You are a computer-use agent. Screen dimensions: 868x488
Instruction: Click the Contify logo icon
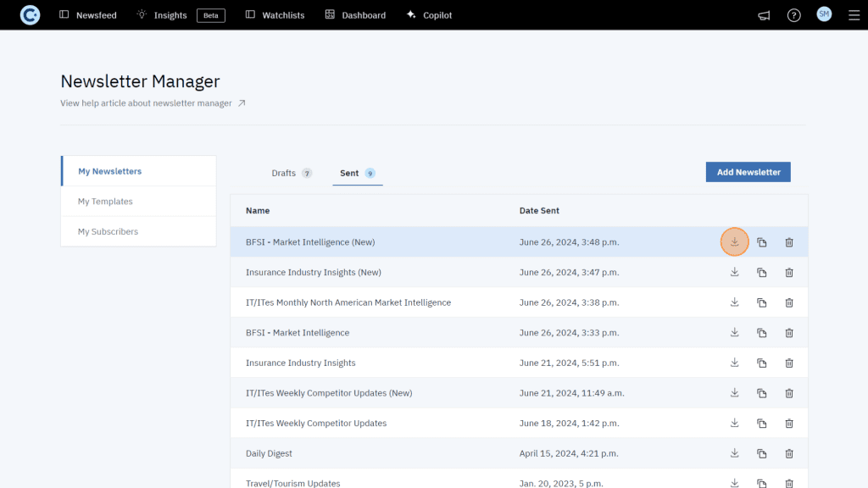coord(30,15)
